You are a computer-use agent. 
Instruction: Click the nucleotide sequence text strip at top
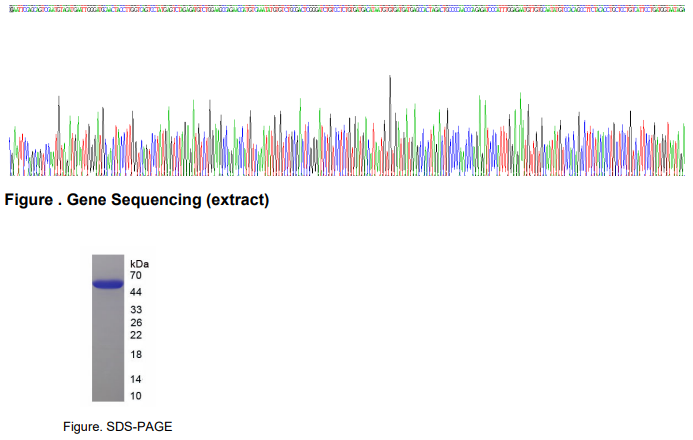346,5
